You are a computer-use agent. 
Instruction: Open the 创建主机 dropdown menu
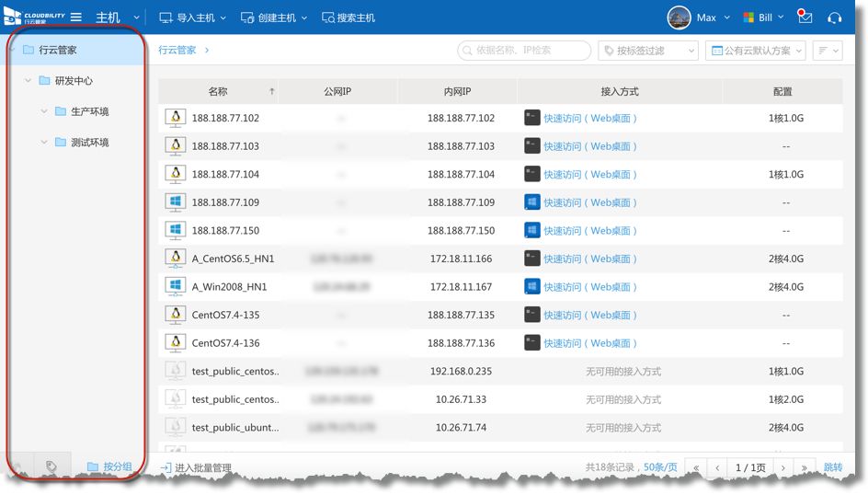tap(274, 17)
